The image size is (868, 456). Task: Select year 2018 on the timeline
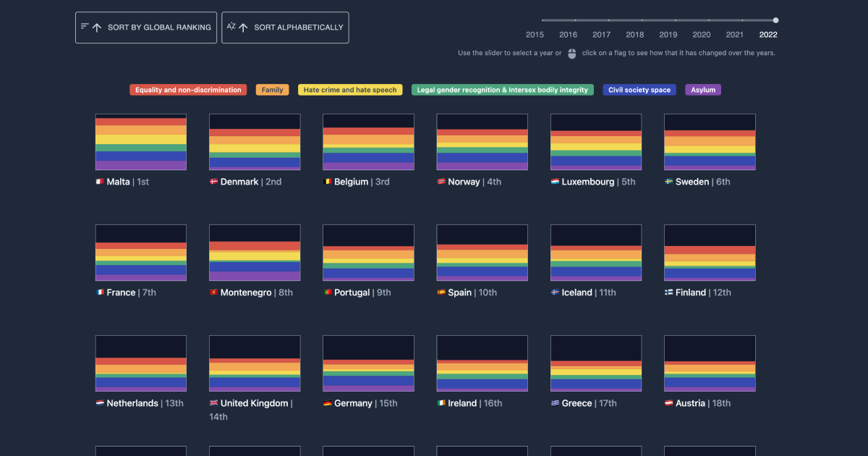[634, 34]
